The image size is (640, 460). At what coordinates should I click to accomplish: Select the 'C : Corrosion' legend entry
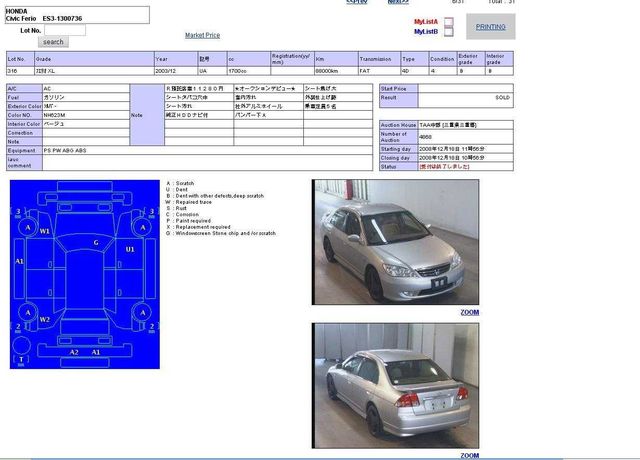pos(182,214)
